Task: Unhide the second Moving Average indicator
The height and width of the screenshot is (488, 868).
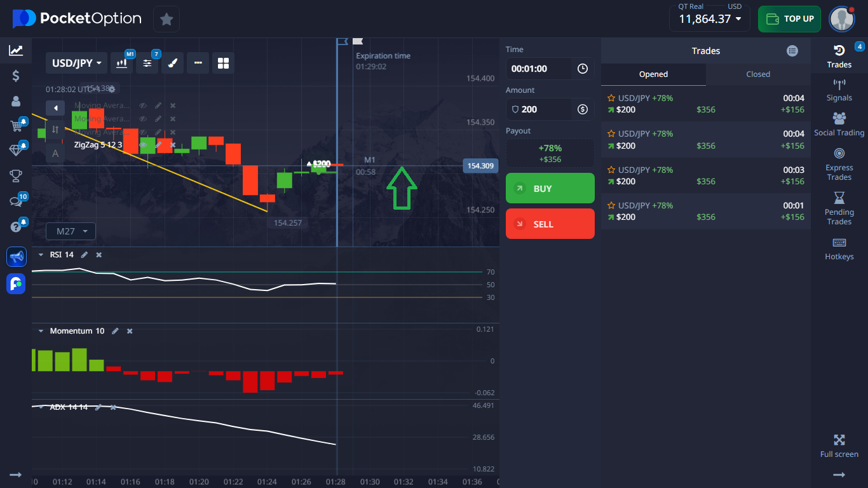Action: pos(143,119)
